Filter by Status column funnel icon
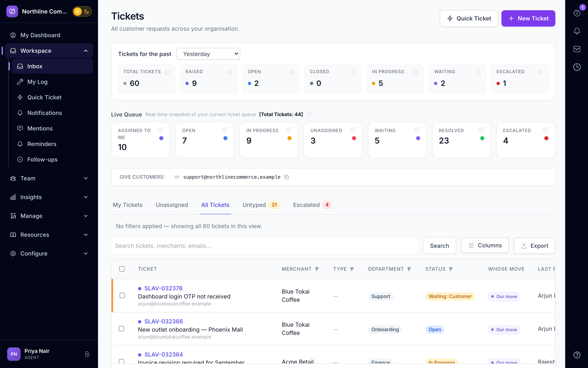Viewport: 588px width, 368px height. (451, 269)
